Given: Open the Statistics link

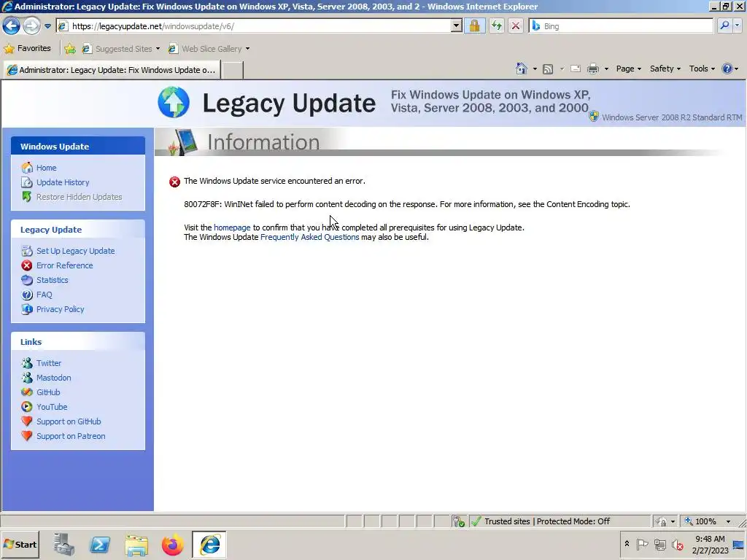Looking at the screenshot, I should (52, 280).
